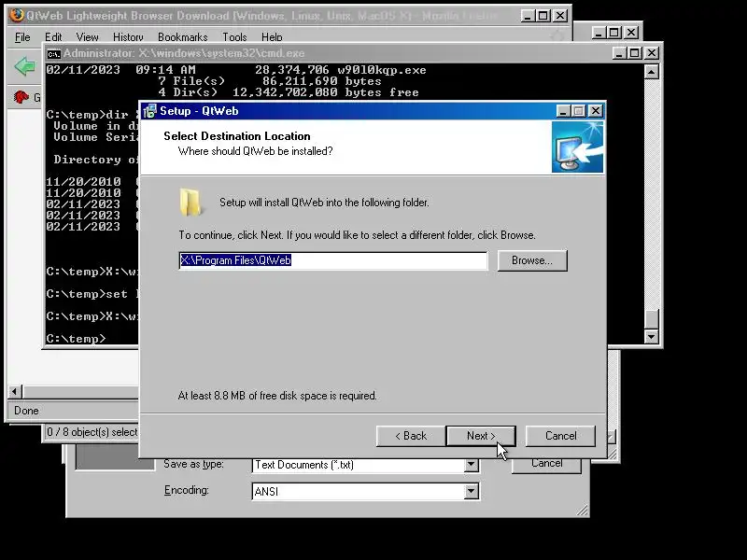This screenshot has height=560, width=747.
Task: Click the 'C:\temp>' prompt in cmd
Action: (76, 339)
